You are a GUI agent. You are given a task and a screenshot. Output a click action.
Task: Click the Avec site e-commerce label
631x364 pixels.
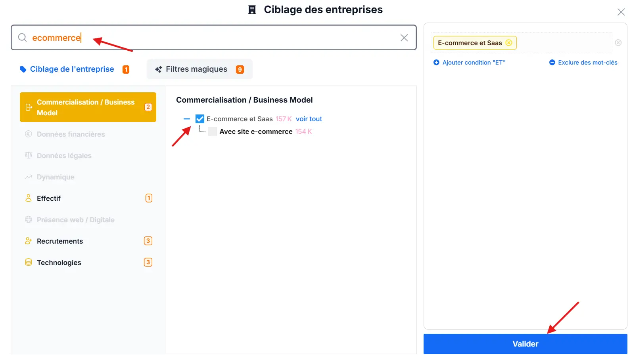256,131
